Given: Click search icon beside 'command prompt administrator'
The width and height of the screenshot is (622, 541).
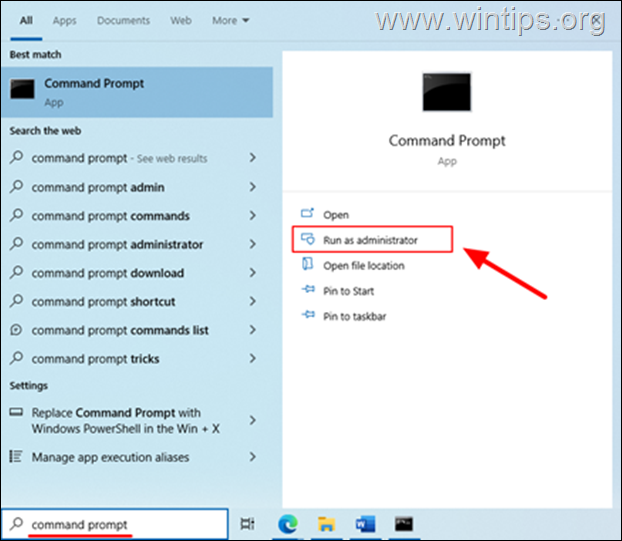Looking at the screenshot, I should pos(16,243).
